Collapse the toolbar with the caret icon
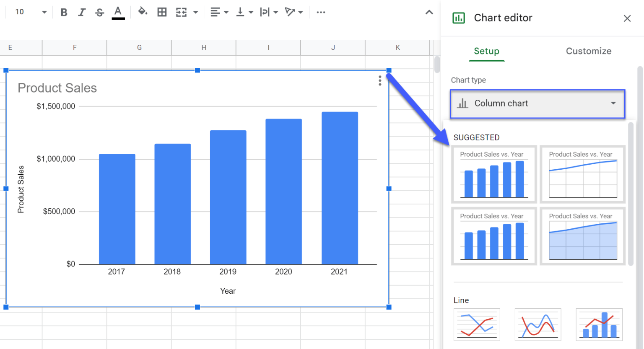The height and width of the screenshot is (349, 644). 429,12
